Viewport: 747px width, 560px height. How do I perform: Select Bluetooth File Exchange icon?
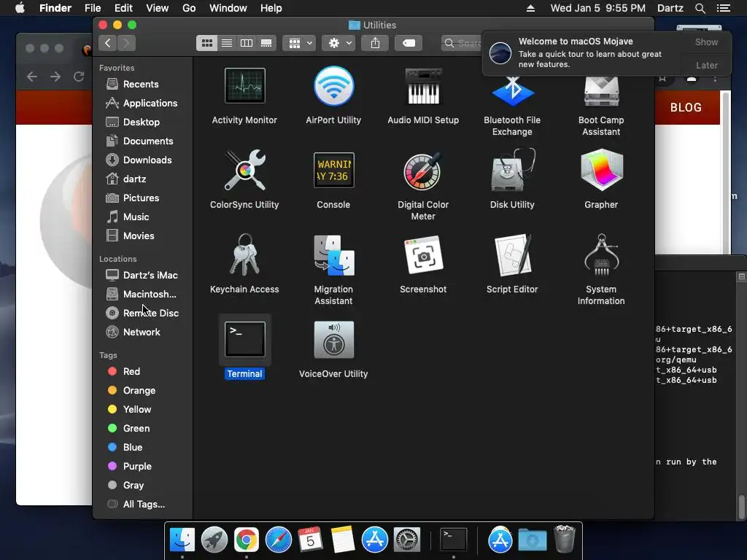[x=512, y=91]
